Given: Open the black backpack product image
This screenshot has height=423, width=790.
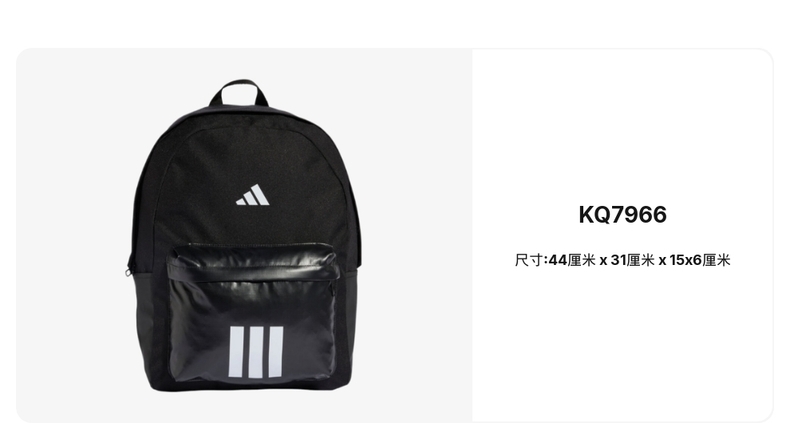Looking at the screenshot, I should [244, 235].
